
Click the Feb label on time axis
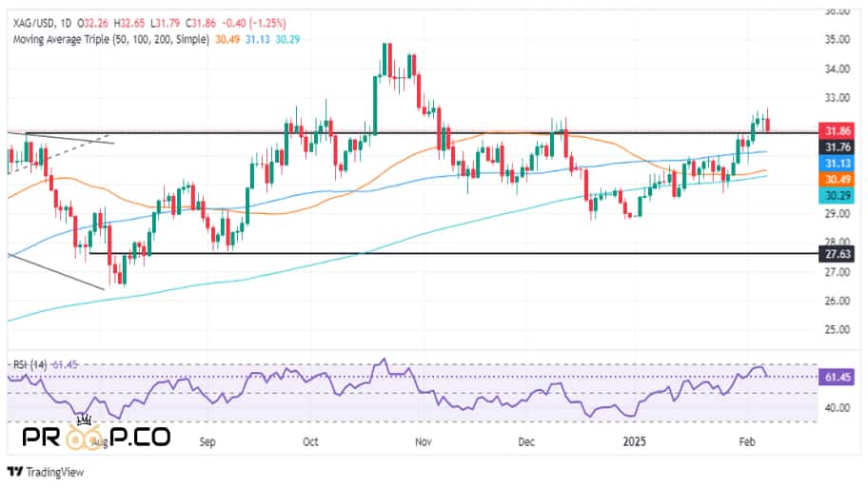(747, 441)
